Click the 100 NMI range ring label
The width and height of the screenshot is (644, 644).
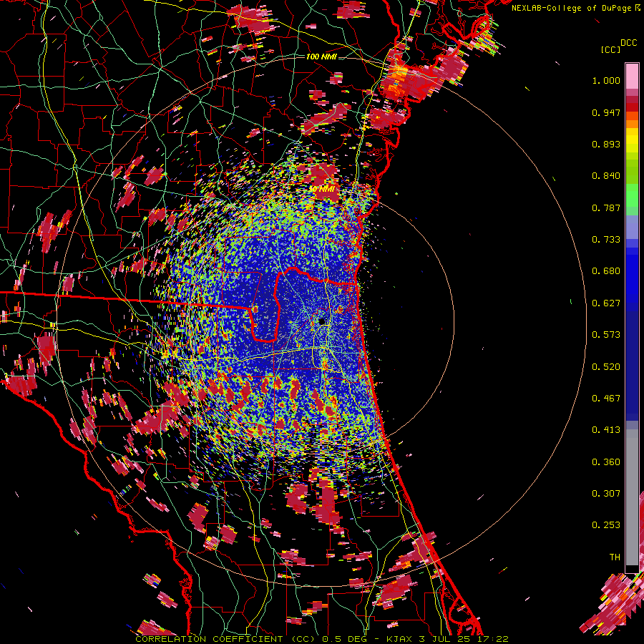tap(321, 57)
